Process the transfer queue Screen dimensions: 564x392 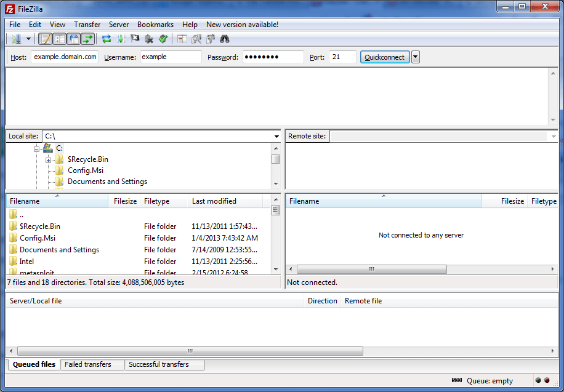(x=119, y=38)
